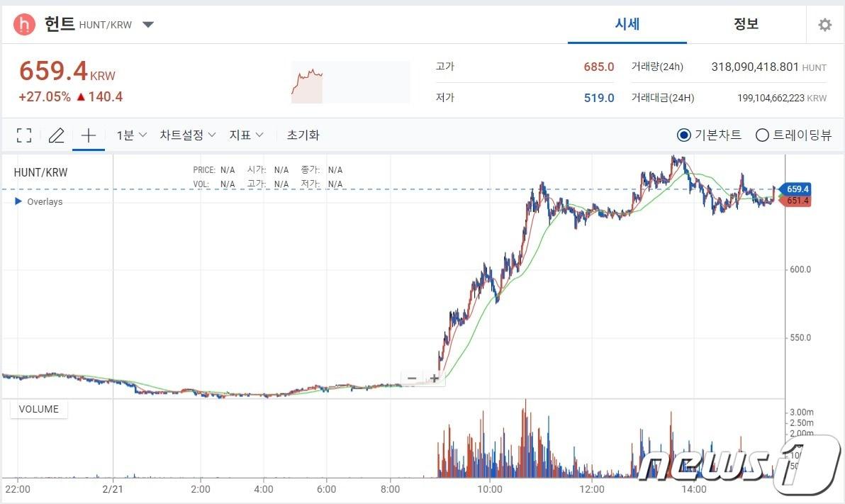Image resolution: width=845 pixels, height=504 pixels.
Task: Click the 초기화 reset button
Action: pyautogui.click(x=303, y=135)
